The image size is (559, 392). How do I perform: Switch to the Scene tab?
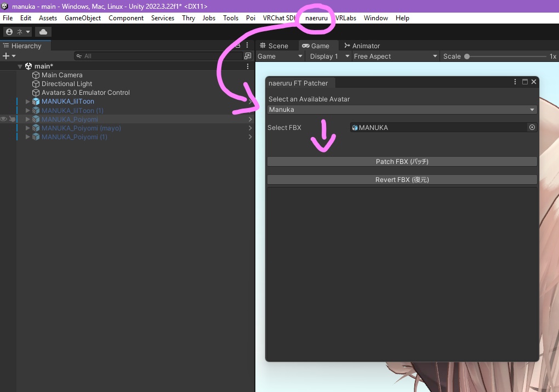click(x=276, y=46)
